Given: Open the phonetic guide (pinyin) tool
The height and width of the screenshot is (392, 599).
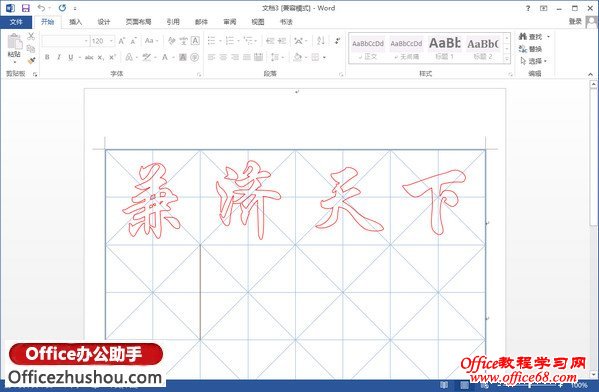Looking at the screenshot, I should pyautogui.click(x=183, y=41).
